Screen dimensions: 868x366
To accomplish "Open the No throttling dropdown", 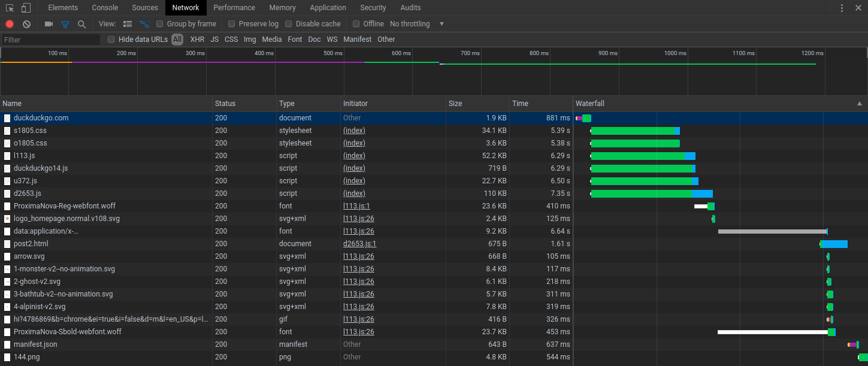I will [418, 24].
